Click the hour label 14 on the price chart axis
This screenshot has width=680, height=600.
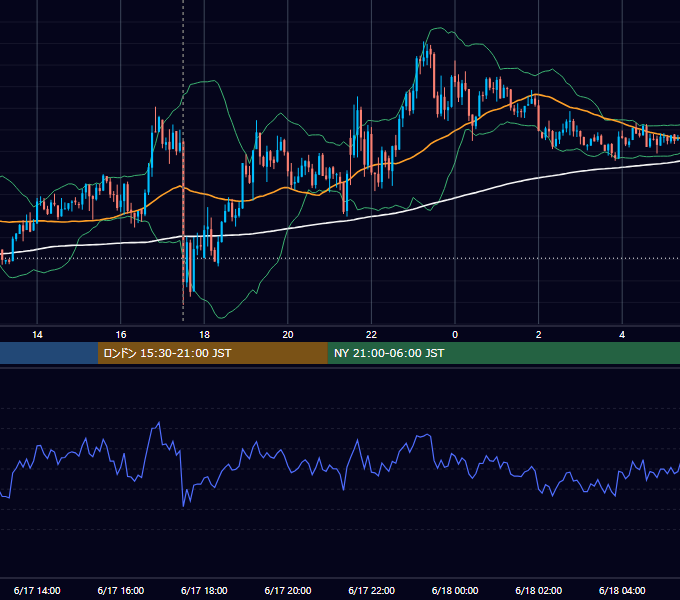click(x=37, y=335)
